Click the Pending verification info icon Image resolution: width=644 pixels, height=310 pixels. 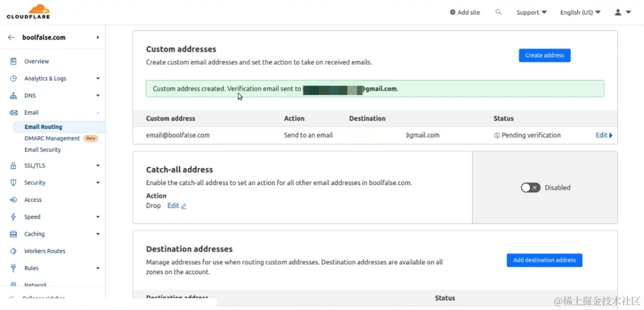click(497, 135)
